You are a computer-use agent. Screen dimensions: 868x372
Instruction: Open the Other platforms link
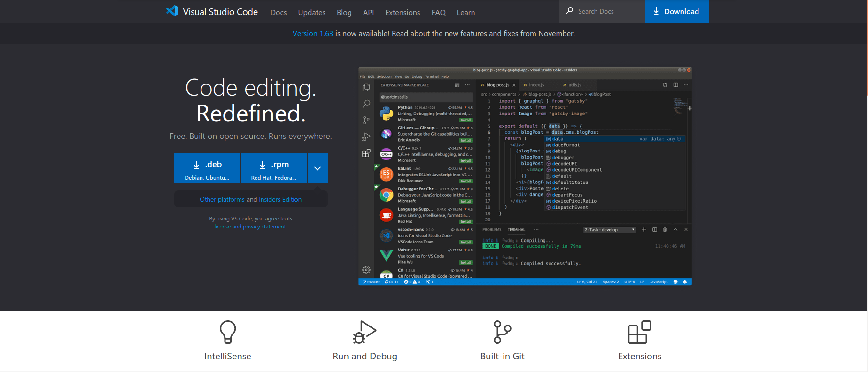click(x=222, y=199)
